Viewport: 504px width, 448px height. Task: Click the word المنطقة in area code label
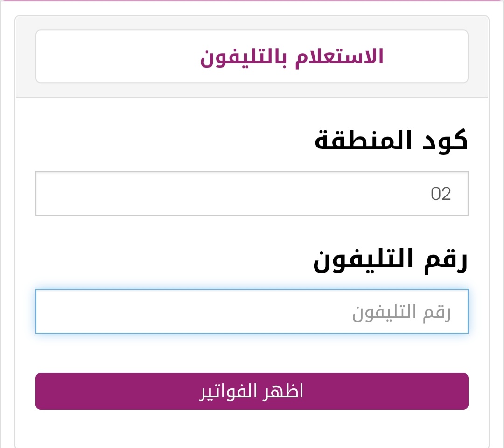click(x=363, y=140)
